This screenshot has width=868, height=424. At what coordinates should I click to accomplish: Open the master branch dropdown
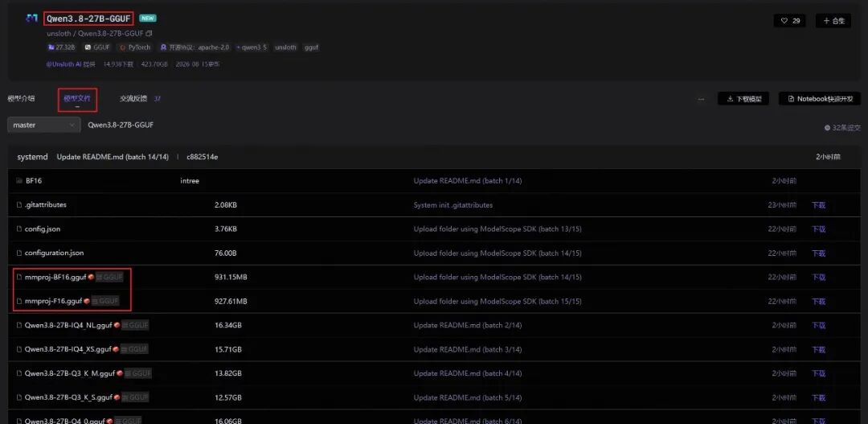pos(43,126)
